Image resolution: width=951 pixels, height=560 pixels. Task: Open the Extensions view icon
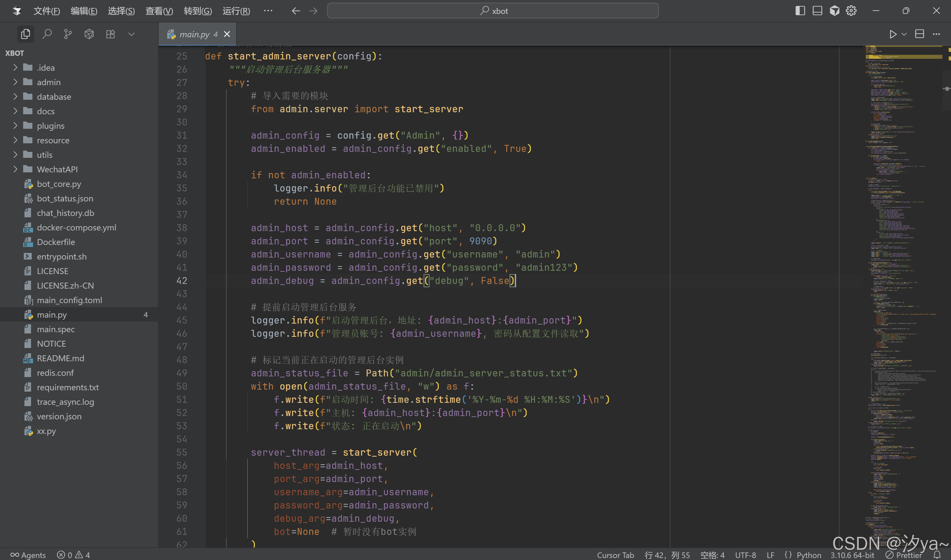(x=110, y=34)
